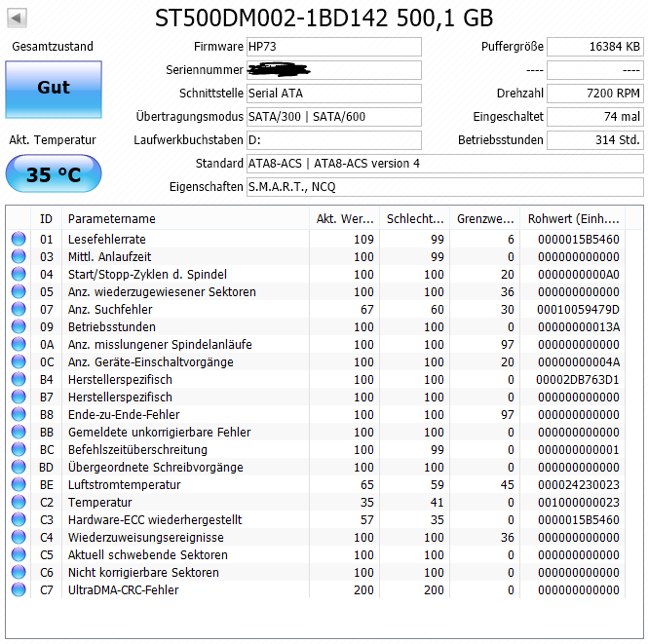Select the Aktuell schwebende Sektoren parameter name

[147, 555]
